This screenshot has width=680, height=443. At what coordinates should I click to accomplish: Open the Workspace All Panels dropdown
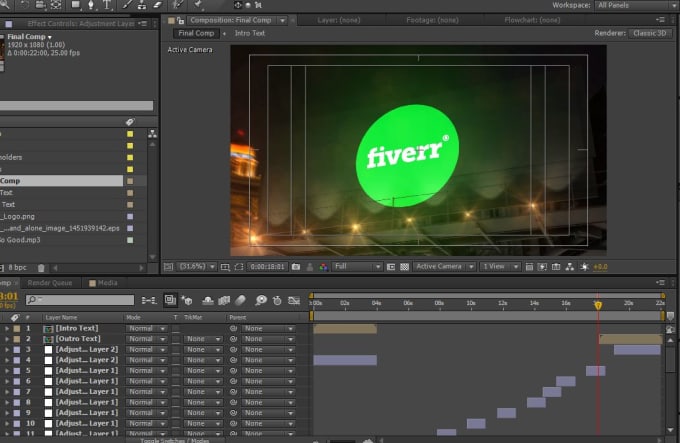pos(638,5)
